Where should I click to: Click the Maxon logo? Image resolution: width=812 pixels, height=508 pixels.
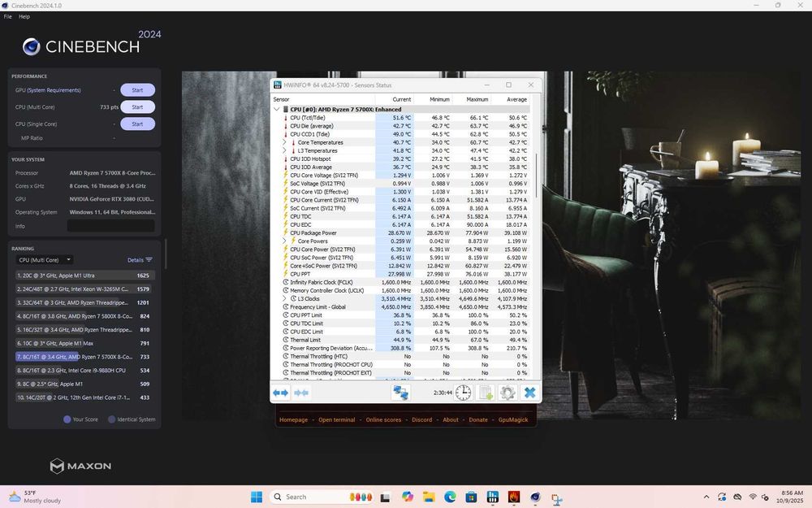[x=80, y=466]
